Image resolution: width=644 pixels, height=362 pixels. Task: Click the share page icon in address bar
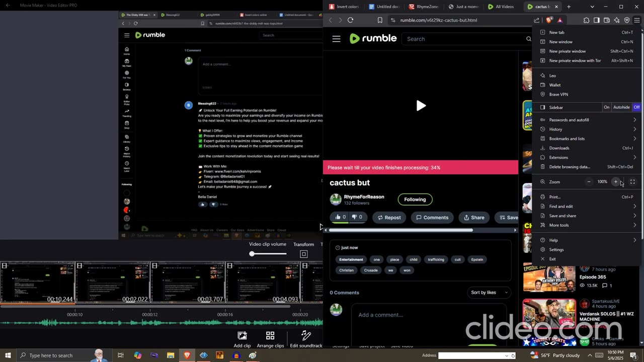(537, 20)
